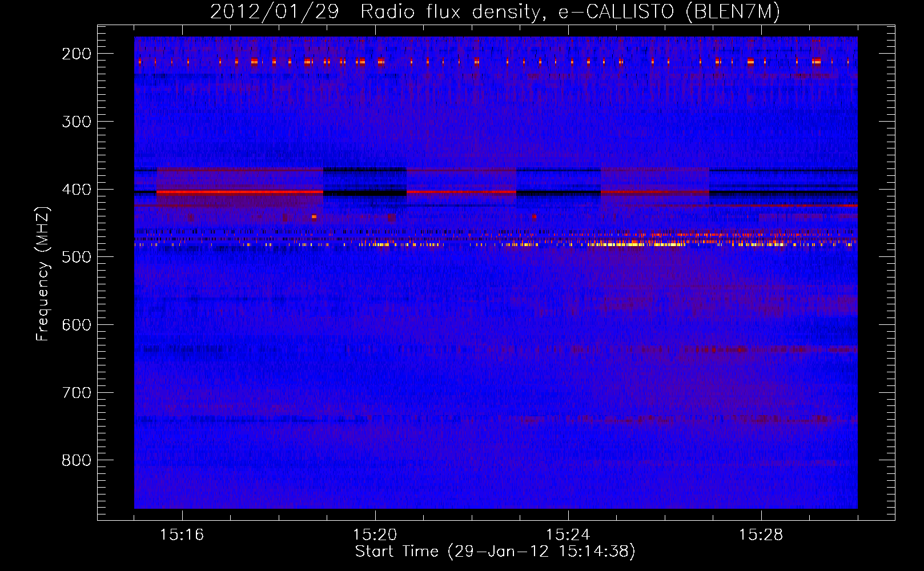924x571 pixels.
Task: Select the 600 frequency tick label
Action: (77, 325)
